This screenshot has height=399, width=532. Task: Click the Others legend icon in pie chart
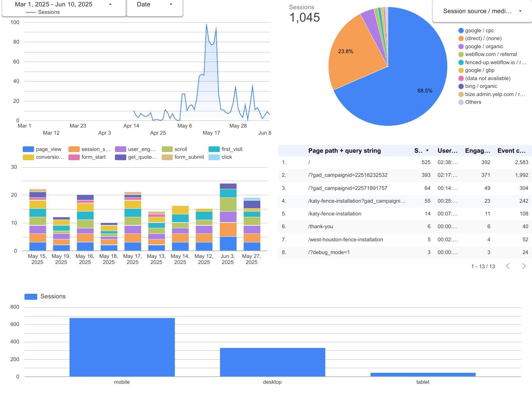[x=461, y=102]
